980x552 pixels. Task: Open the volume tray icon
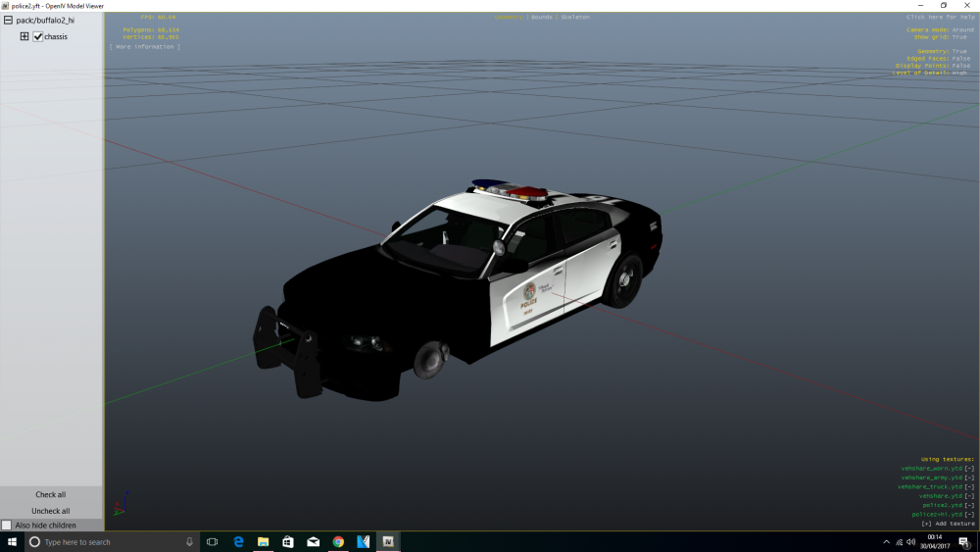coord(910,542)
